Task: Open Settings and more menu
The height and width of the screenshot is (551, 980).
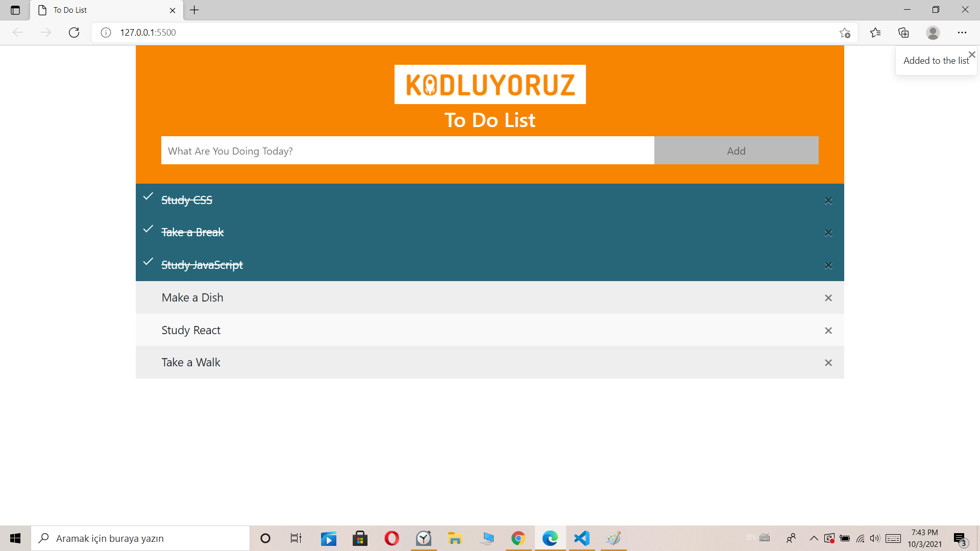Action: click(962, 33)
